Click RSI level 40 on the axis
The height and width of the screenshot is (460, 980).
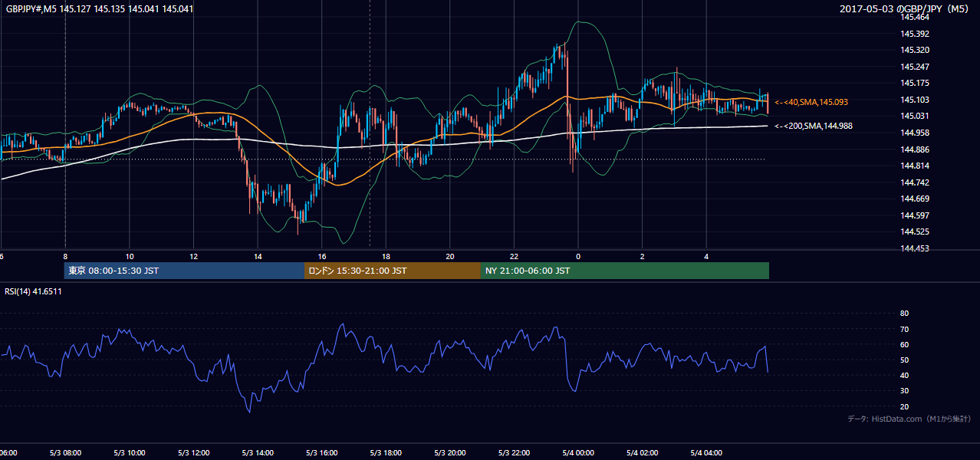pos(904,375)
